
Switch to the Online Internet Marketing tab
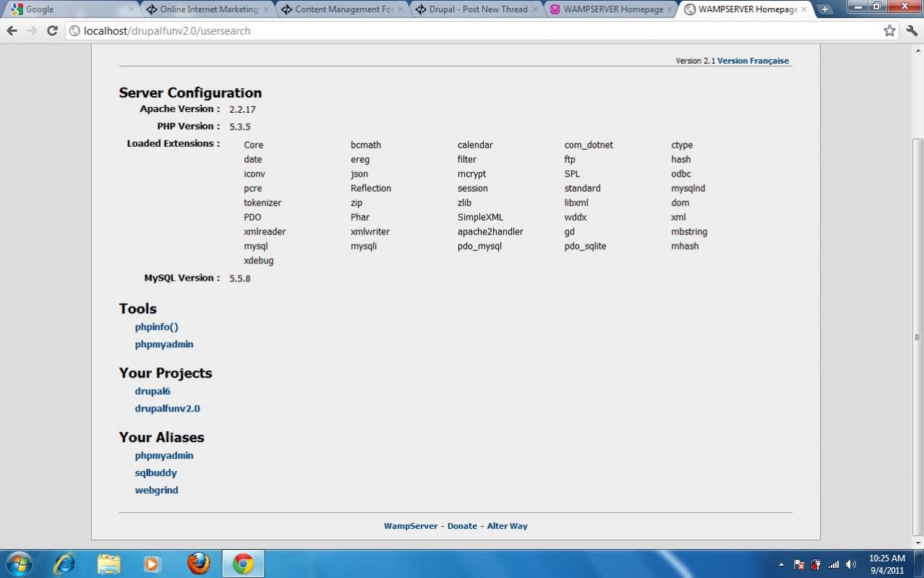206,9
